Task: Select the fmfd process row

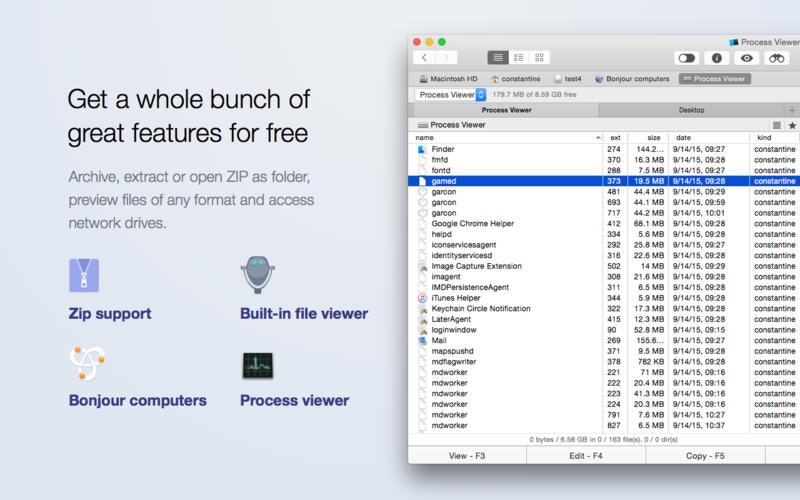Action: coord(604,160)
